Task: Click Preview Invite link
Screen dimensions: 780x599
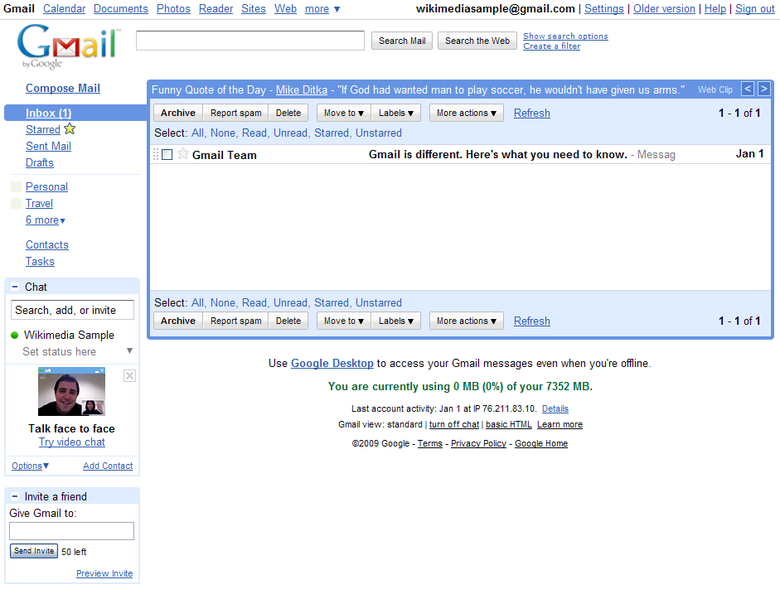Action: coord(104,573)
